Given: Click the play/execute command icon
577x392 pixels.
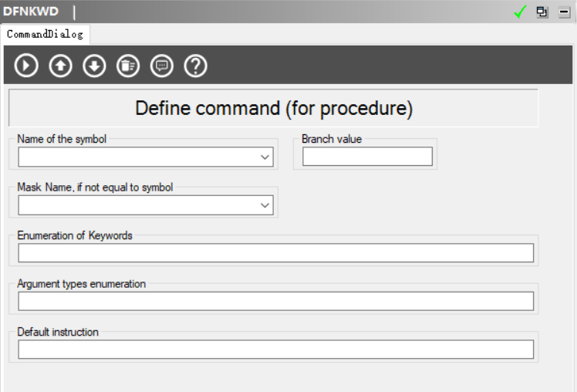Looking at the screenshot, I should pos(26,66).
